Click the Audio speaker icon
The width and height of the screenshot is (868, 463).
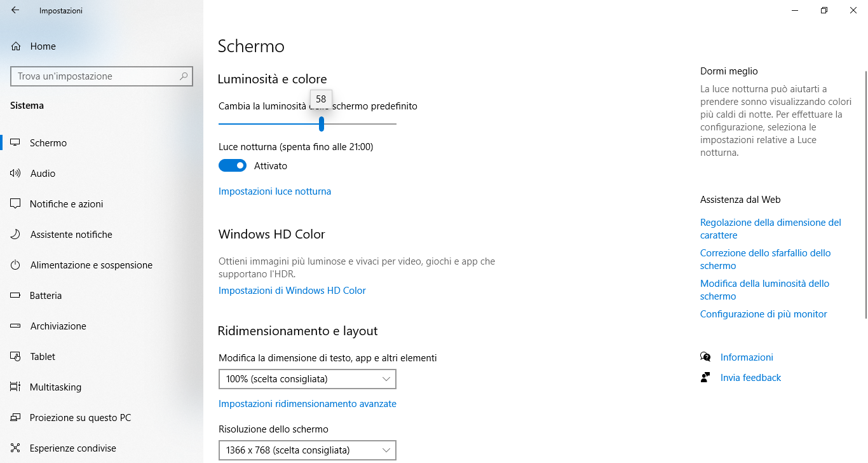pos(16,173)
